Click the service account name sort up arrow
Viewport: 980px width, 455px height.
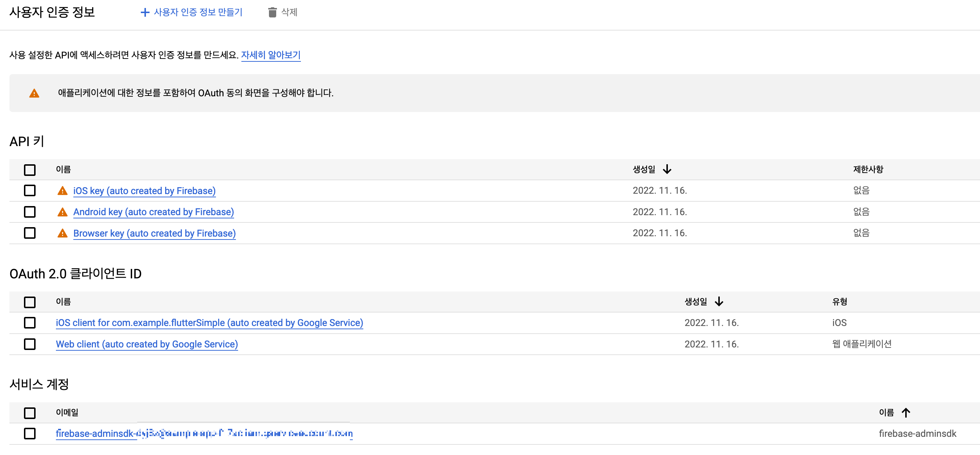pyautogui.click(x=906, y=413)
